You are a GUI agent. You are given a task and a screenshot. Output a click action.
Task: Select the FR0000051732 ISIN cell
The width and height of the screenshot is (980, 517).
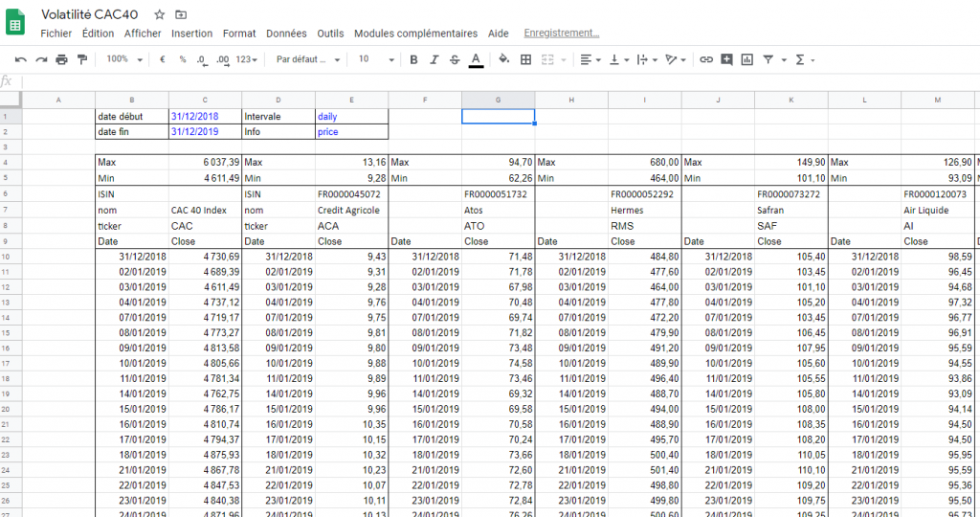pyautogui.click(x=498, y=194)
